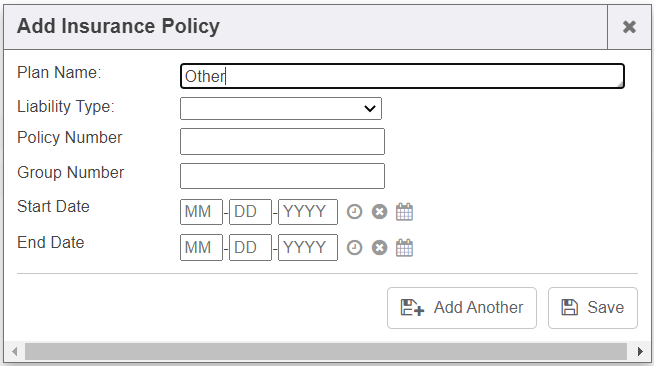Screen dimensions: 654x366
Task: Click the End Date month field
Action: tap(201, 248)
